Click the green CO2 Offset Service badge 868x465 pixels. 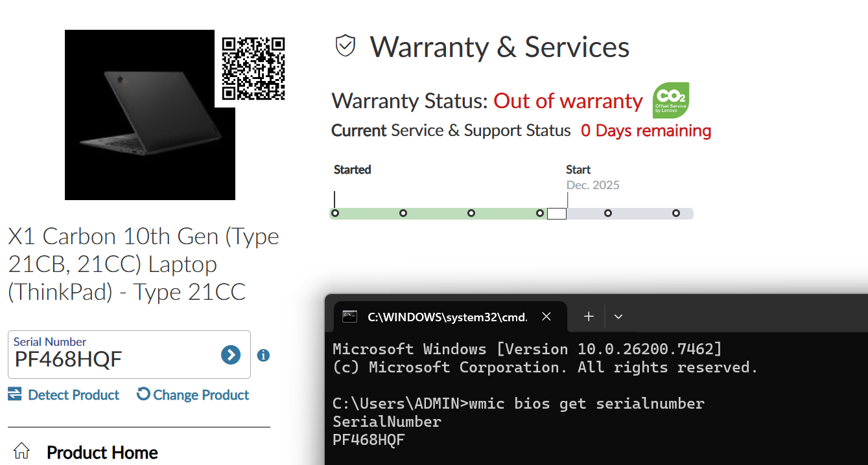click(670, 100)
